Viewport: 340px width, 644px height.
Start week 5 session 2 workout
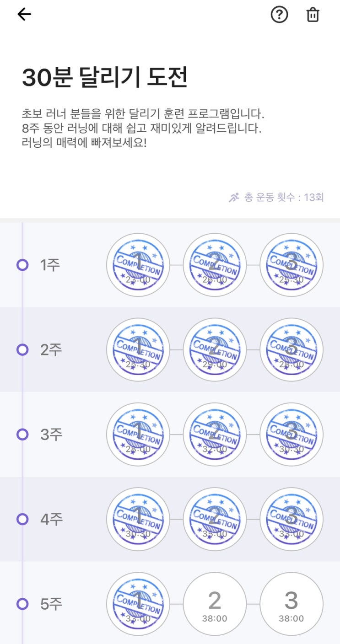215,604
